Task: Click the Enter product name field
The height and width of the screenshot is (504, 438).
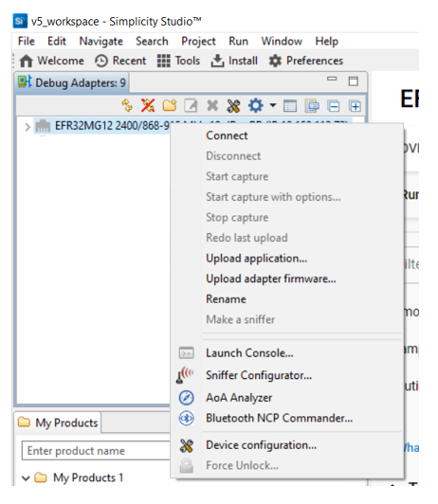Action: (x=96, y=451)
